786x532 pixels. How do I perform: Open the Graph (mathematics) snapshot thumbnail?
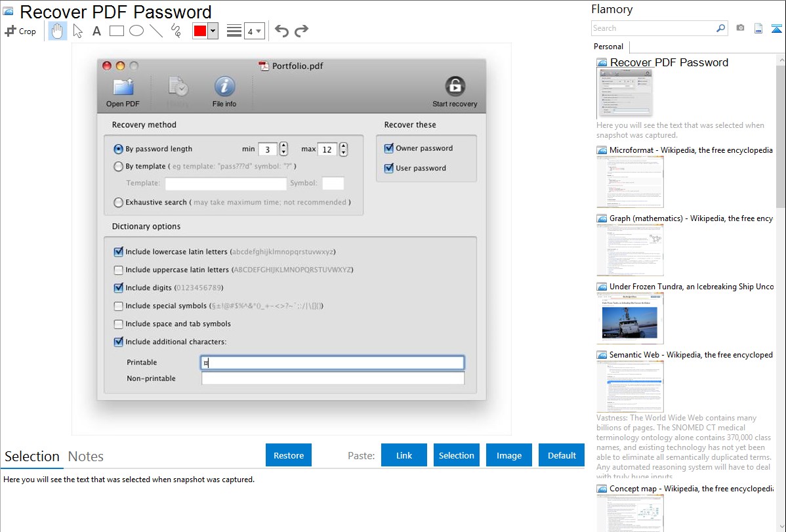pyautogui.click(x=630, y=250)
